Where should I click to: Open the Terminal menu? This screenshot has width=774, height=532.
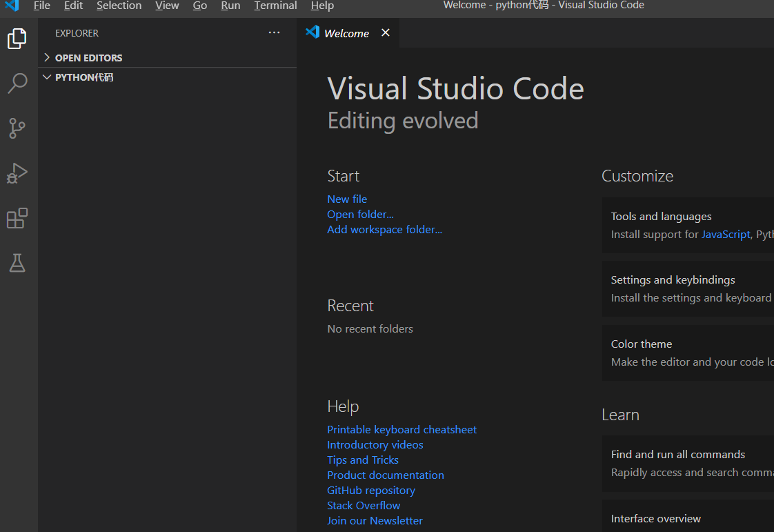click(275, 6)
